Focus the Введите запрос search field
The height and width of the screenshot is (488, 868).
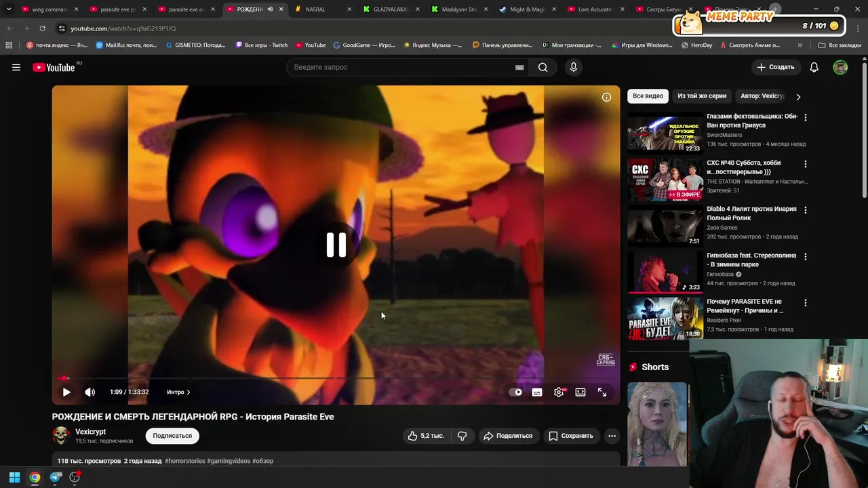[400, 67]
